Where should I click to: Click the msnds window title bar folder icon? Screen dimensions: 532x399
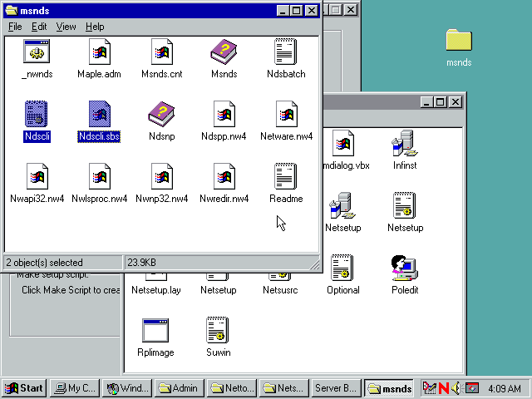[x=12, y=11]
